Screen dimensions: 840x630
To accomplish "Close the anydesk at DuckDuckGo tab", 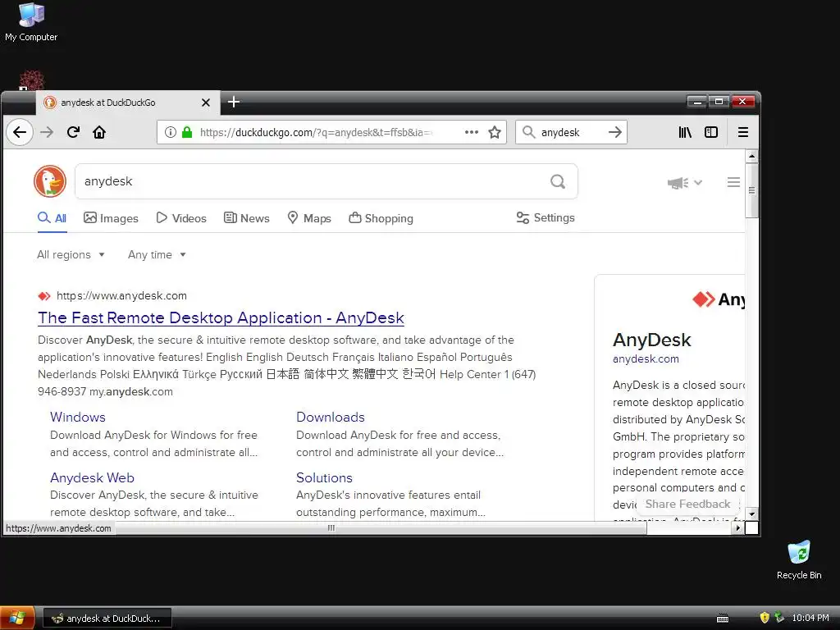I will [x=206, y=103].
